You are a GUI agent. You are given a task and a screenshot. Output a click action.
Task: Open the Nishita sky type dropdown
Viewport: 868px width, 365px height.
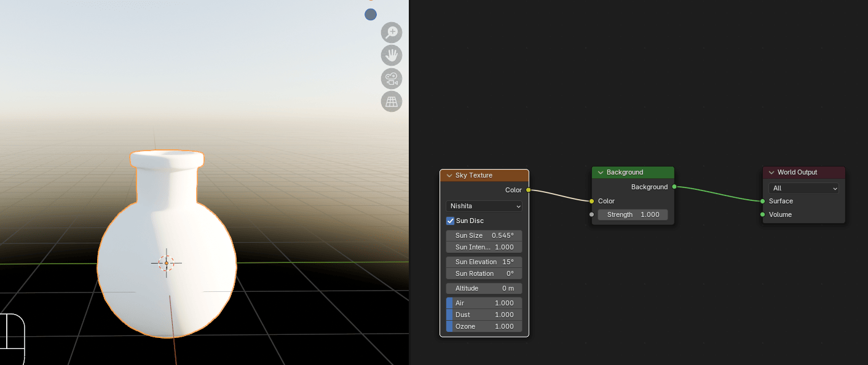tap(484, 206)
